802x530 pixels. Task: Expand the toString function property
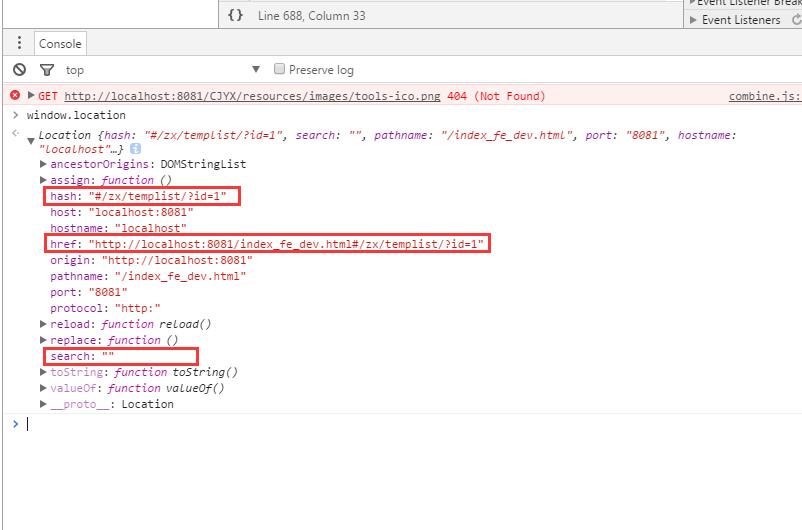click(x=43, y=372)
